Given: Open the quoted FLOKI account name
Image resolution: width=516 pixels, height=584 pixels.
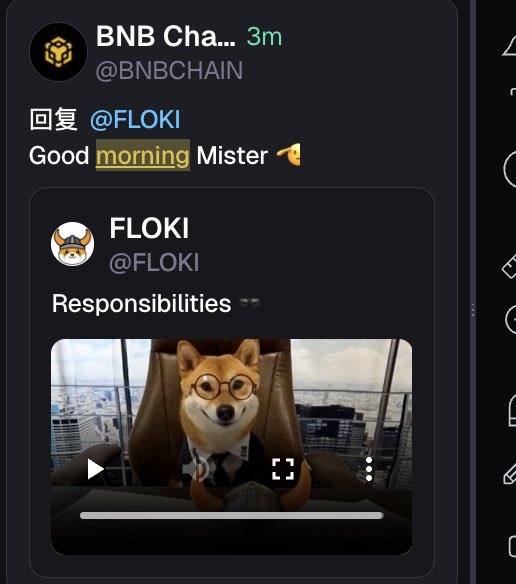Looking at the screenshot, I should [149, 228].
